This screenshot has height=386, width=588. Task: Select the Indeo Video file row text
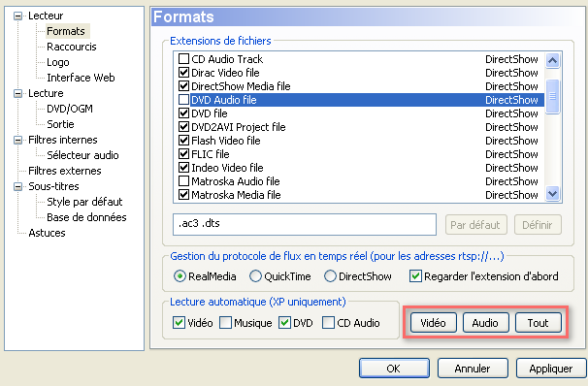point(227,168)
